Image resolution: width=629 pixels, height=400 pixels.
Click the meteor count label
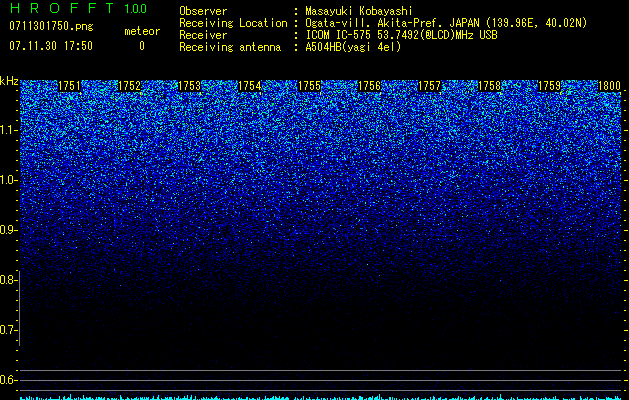click(142, 31)
